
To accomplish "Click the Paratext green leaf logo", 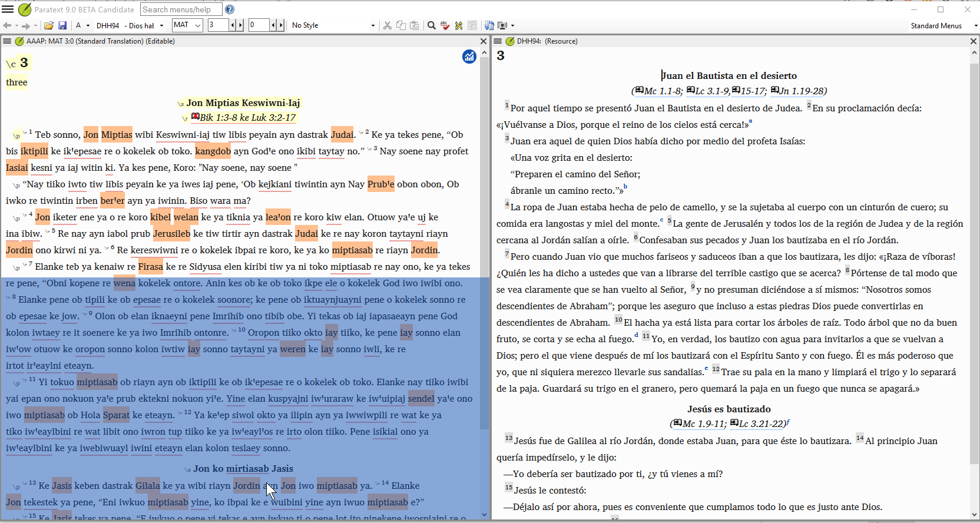I will [25, 9].
